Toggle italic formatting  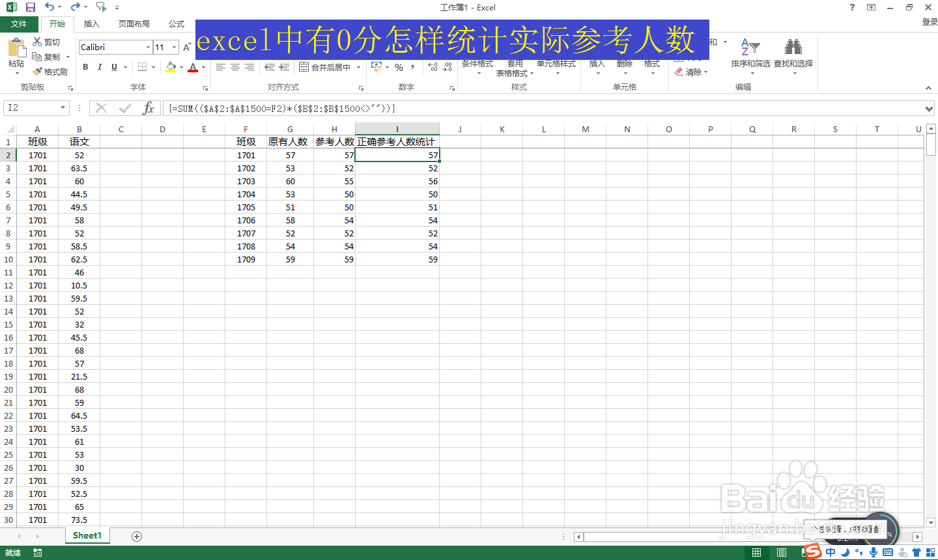tap(99, 67)
